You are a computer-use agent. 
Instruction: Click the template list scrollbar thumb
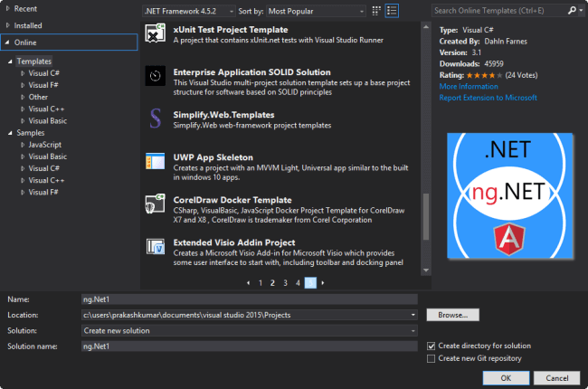pyautogui.click(x=426, y=216)
